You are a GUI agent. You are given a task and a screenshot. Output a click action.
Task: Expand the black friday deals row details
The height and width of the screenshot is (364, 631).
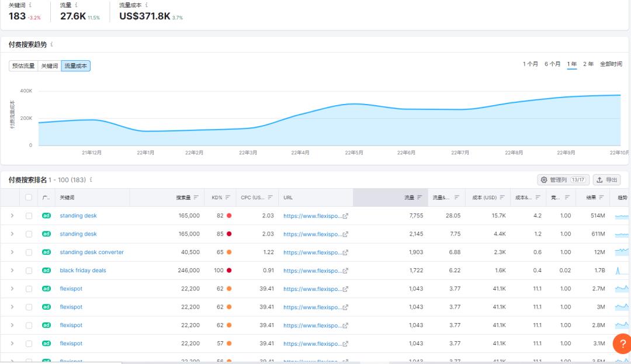point(12,271)
